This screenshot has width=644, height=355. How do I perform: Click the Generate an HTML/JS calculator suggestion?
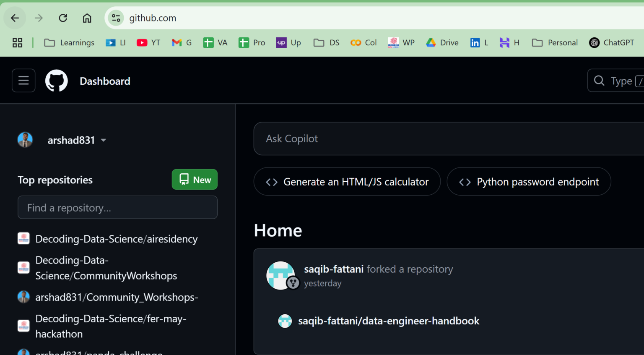pyautogui.click(x=347, y=182)
